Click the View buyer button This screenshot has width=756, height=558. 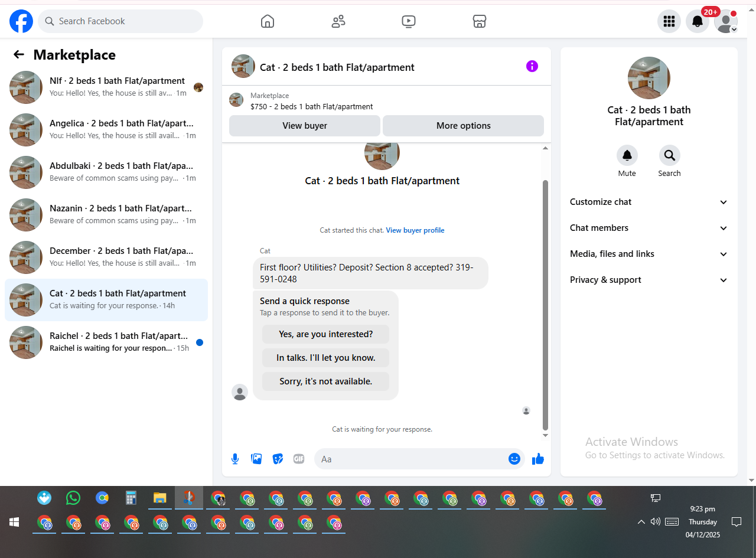coord(305,126)
